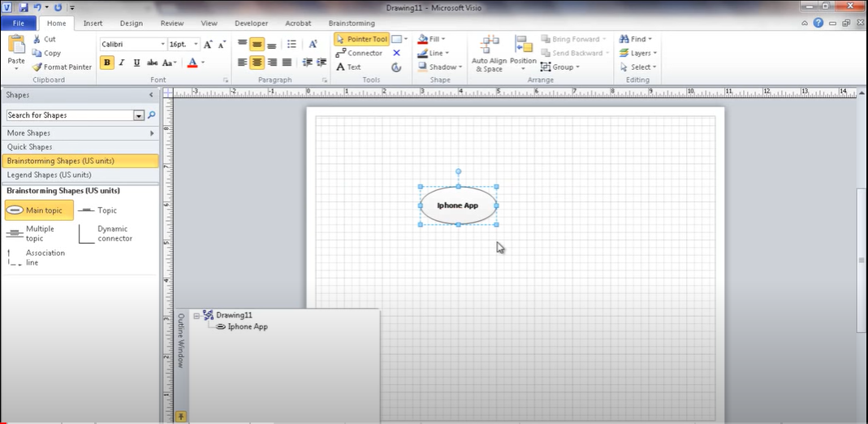868x424 pixels.
Task: Open the File tab
Action: click(x=18, y=24)
